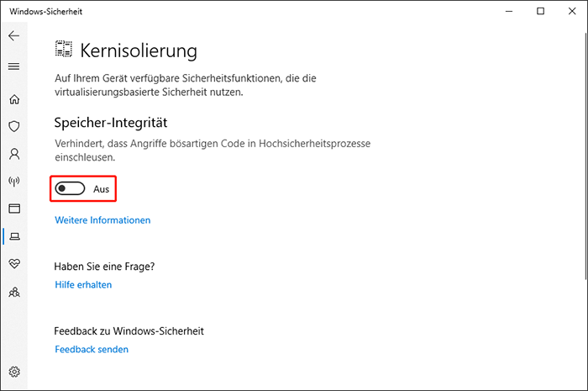This screenshot has height=391, width=588.
Task: Open settings gear icon in sidebar
Action: pos(13,372)
